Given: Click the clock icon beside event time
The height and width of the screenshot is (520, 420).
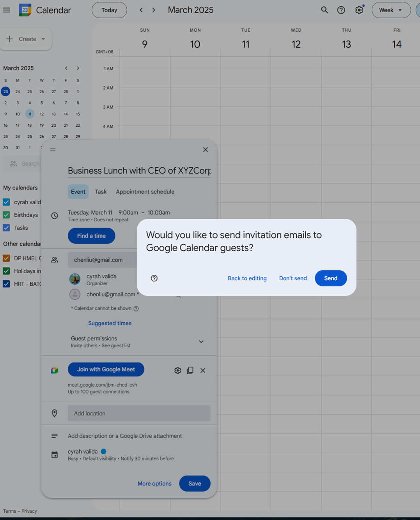Looking at the screenshot, I should (55, 216).
